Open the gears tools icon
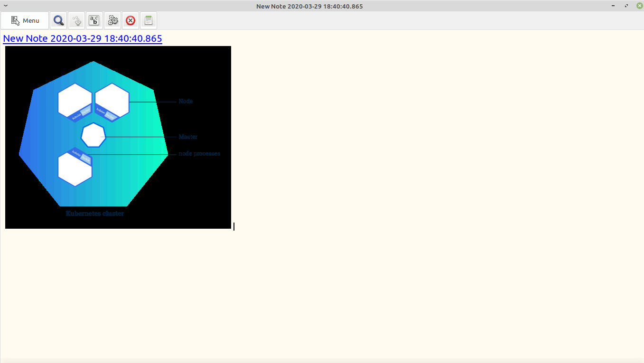This screenshot has height=363, width=644. (112, 20)
